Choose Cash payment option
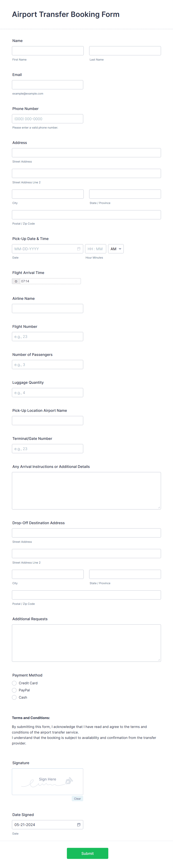Image resolution: width=173 pixels, height=868 pixels. (x=14, y=697)
